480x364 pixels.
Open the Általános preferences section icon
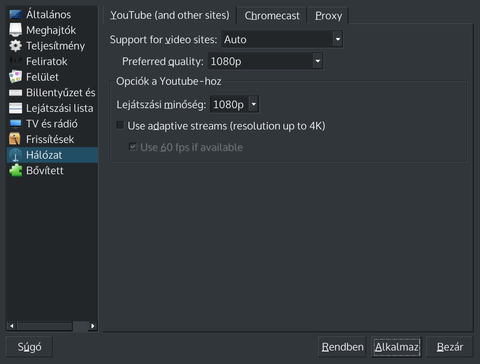coord(15,14)
